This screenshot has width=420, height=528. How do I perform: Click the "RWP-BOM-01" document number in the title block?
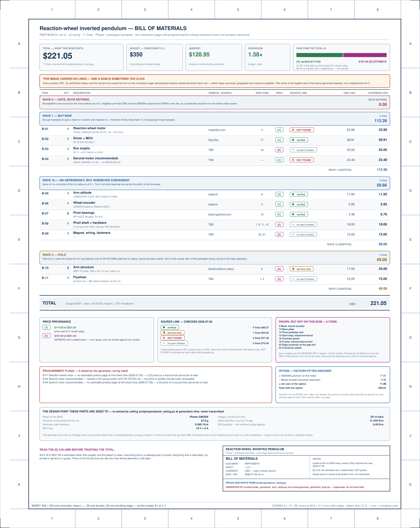pyautogui.click(x=252, y=464)
